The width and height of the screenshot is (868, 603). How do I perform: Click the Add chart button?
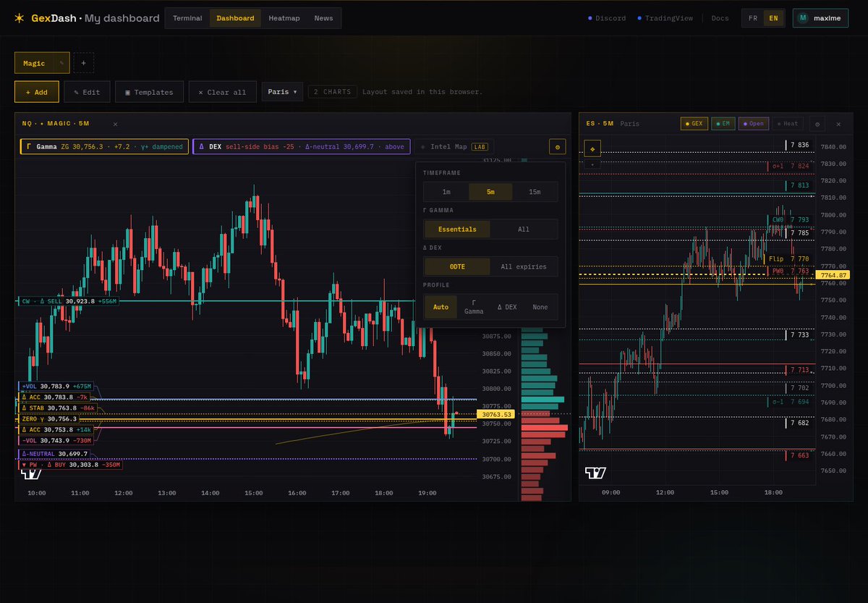pyautogui.click(x=37, y=92)
